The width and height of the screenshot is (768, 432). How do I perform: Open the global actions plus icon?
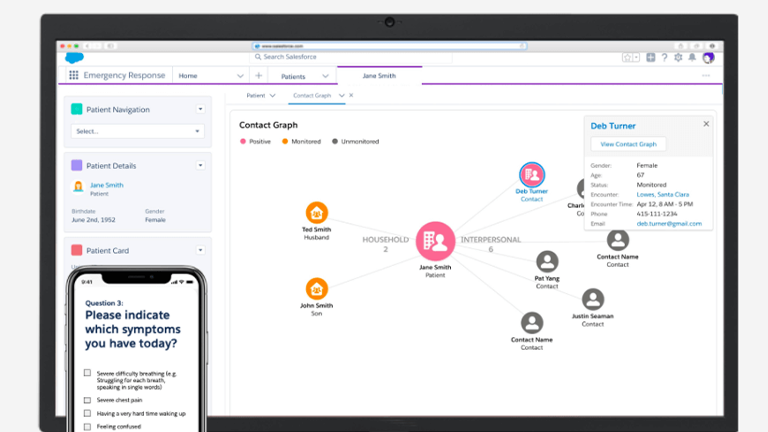[650, 57]
